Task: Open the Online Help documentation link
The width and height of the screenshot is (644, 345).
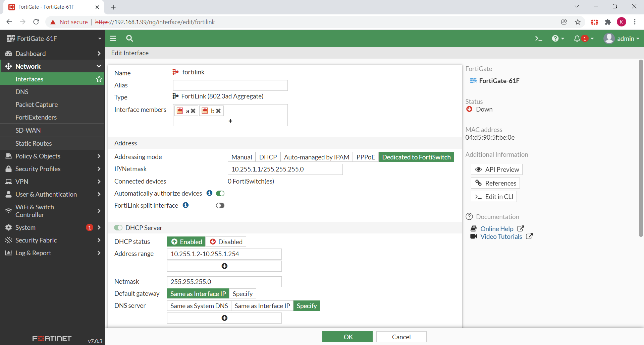Action: pos(497,228)
